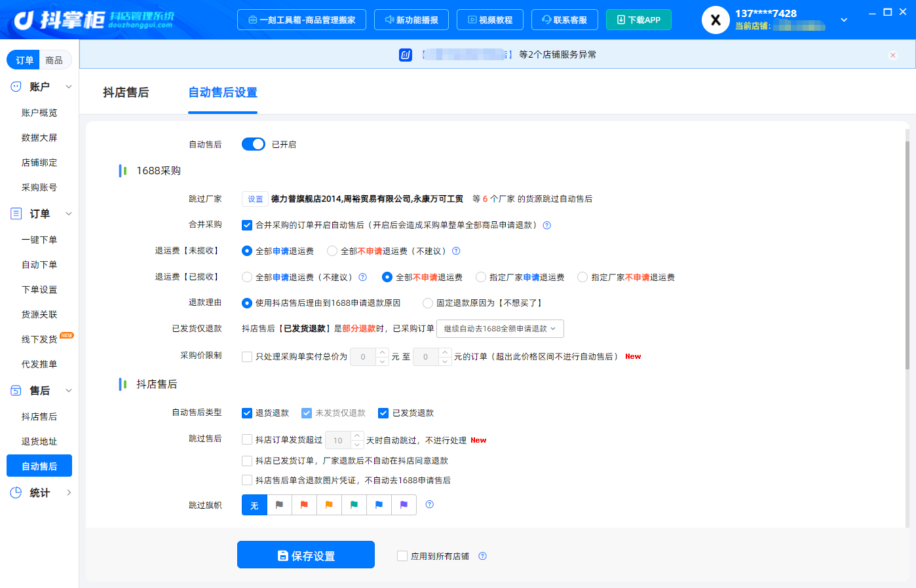916x588 pixels.
Task: Click the 统计 pie chart icon
Action: click(16, 492)
